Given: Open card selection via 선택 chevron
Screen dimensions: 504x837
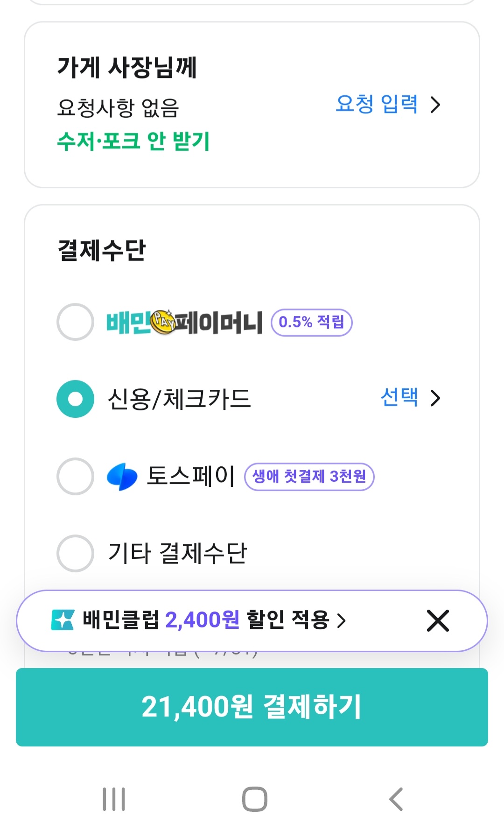Looking at the screenshot, I should [435, 398].
